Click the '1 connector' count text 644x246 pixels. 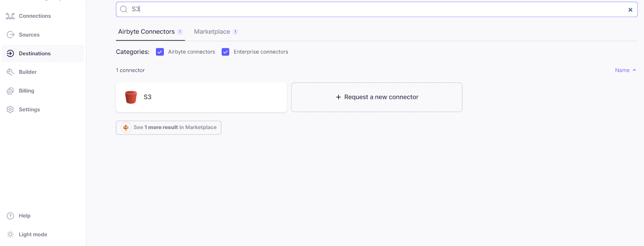pos(130,70)
